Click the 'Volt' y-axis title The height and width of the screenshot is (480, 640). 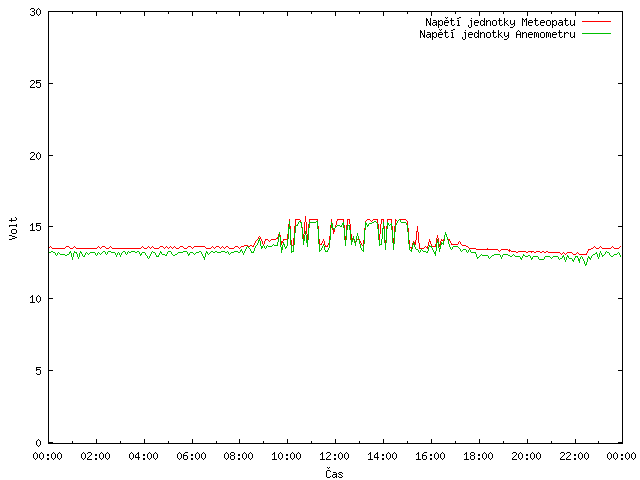[x=13, y=228]
